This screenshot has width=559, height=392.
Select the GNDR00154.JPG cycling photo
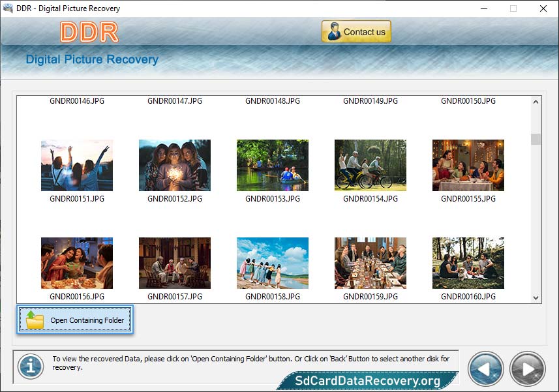coord(370,165)
